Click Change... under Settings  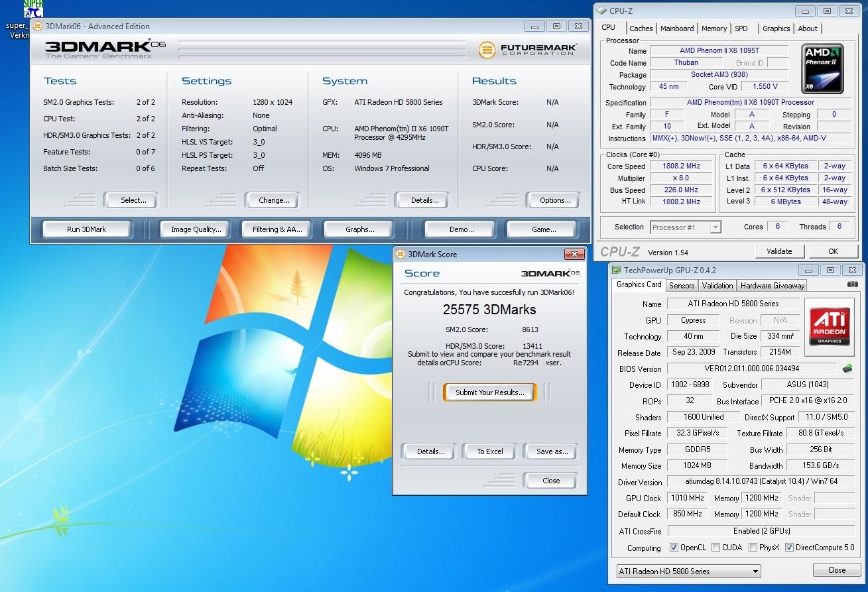tap(274, 200)
